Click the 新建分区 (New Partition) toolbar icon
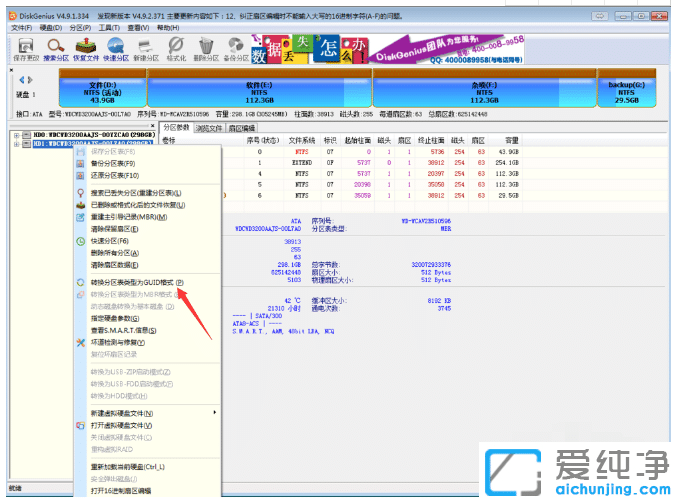 click(x=147, y=49)
